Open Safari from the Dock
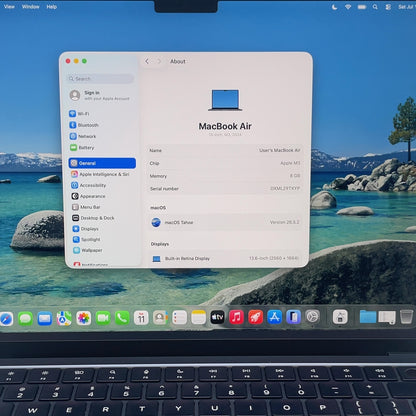 coord(6,319)
